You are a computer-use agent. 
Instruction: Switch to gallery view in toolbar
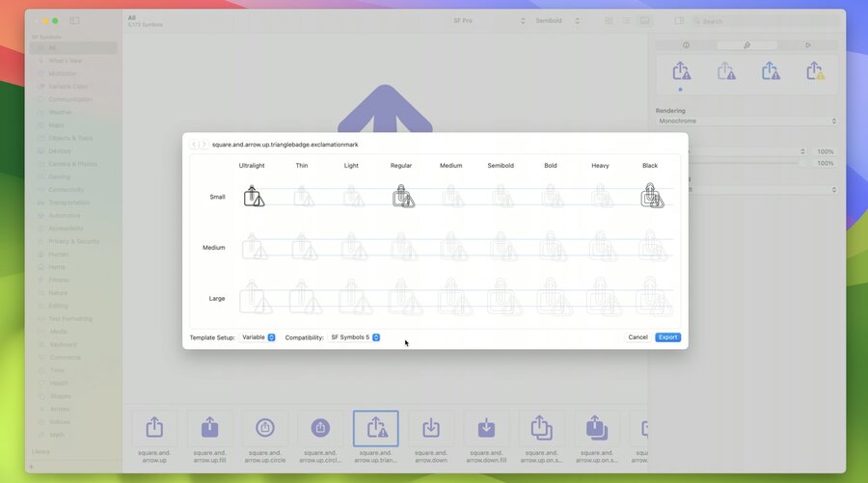click(645, 20)
